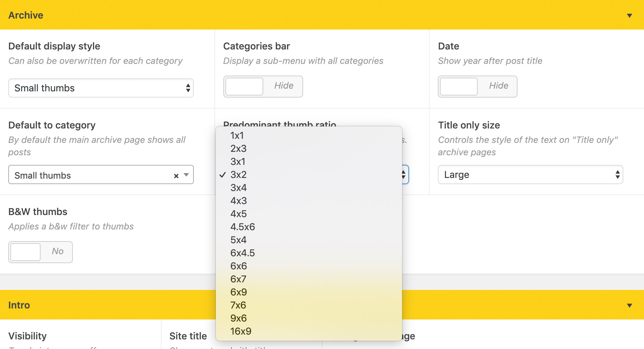The width and height of the screenshot is (644, 349).
Task: Pick 4x3 from the ratio list
Action: 238,201
